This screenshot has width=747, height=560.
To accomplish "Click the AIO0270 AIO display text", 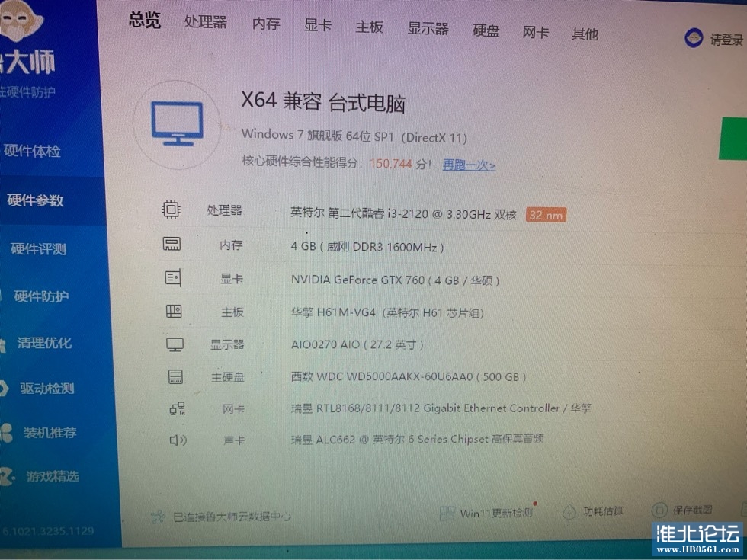I will pyautogui.click(x=357, y=344).
